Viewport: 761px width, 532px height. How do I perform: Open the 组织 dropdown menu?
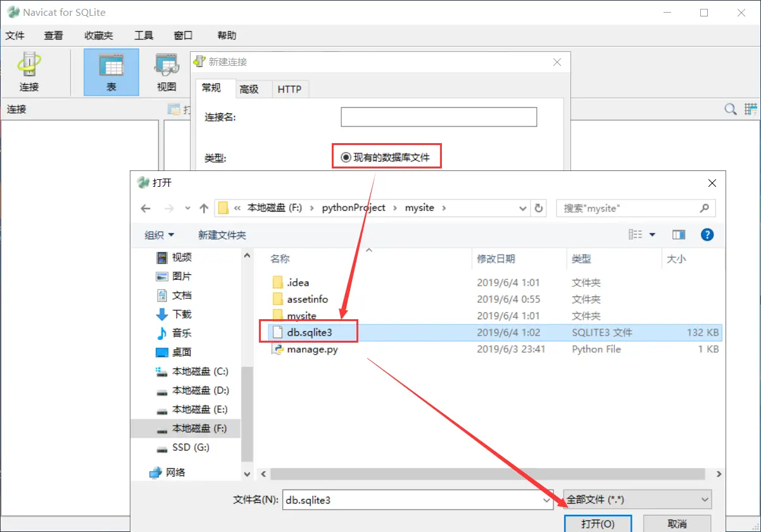pos(160,235)
